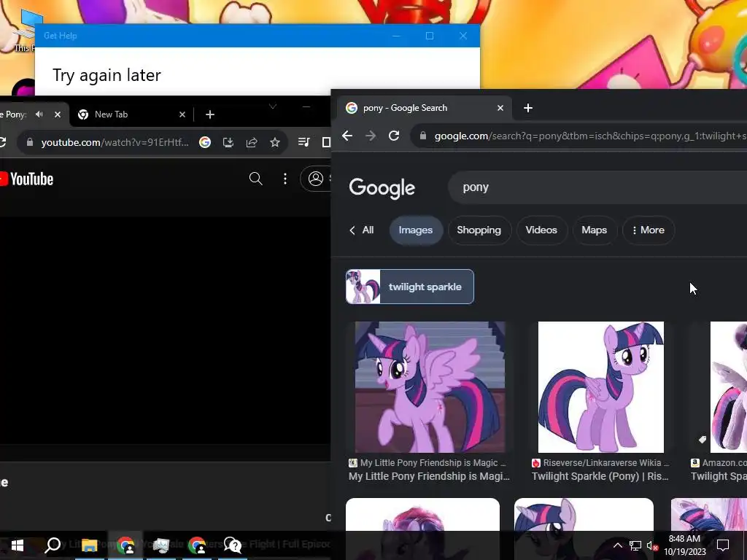
Task: Open tab search chevron in YouTube window
Action: coord(273,106)
